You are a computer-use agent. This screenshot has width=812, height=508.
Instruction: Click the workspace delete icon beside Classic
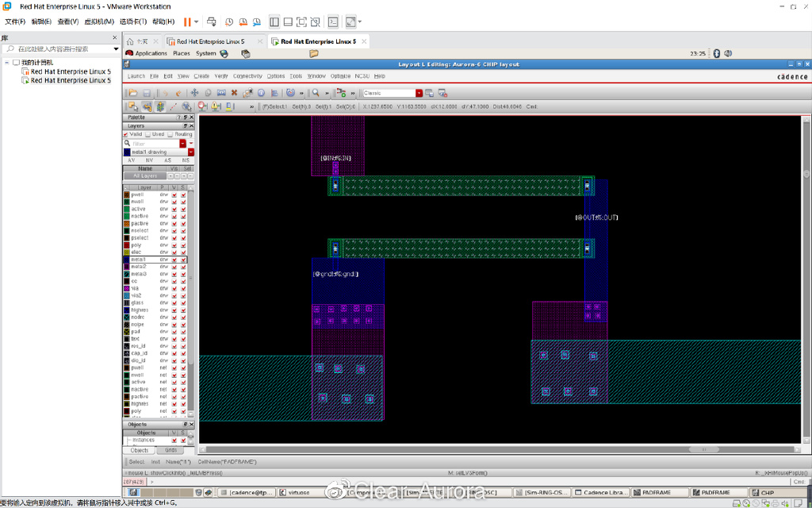tap(442, 93)
